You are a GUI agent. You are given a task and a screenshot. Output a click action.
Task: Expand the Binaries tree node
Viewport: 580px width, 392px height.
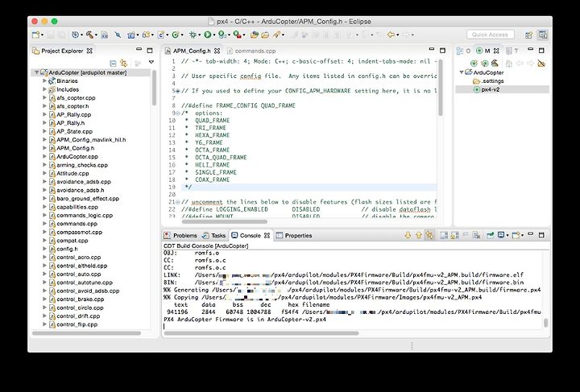point(45,80)
